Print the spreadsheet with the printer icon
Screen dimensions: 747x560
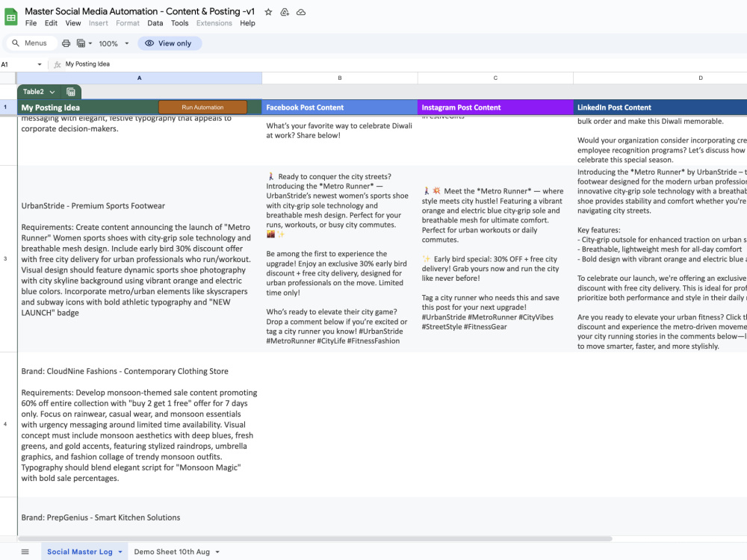pyautogui.click(x=66, y=43)
